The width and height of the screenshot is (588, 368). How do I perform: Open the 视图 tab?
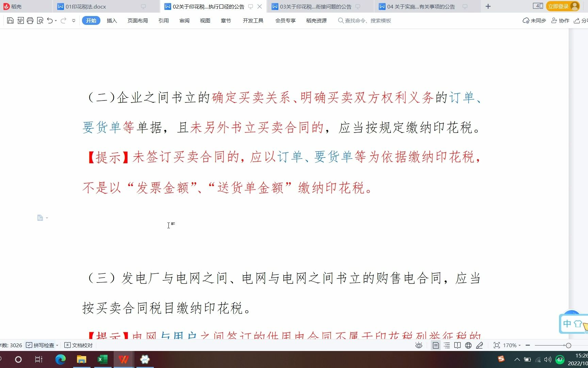click(205, 21)
